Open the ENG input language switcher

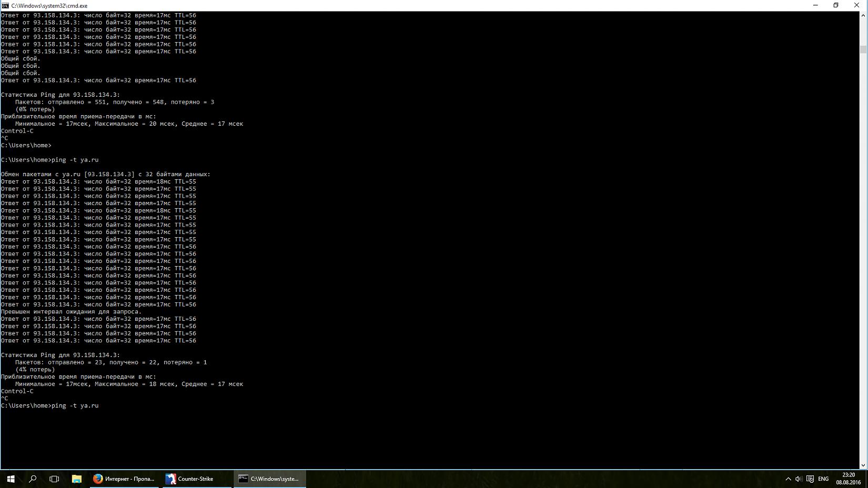[x=823, y=479]
